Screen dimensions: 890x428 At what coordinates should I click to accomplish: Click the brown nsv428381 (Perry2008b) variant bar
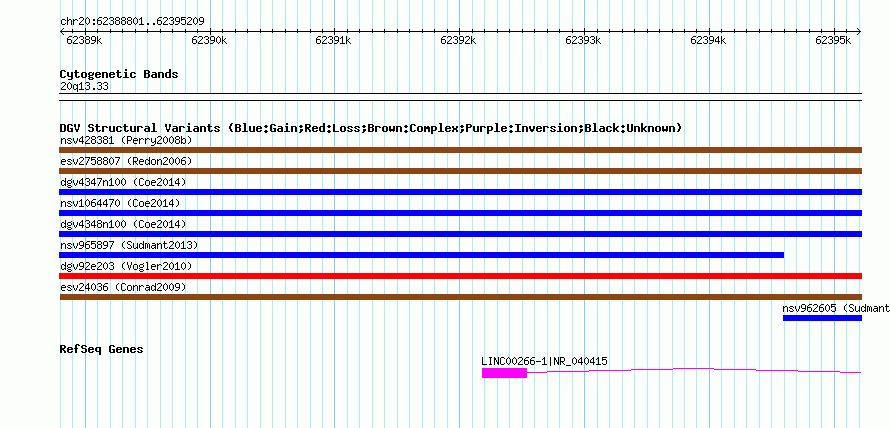(x=460, y=150)
